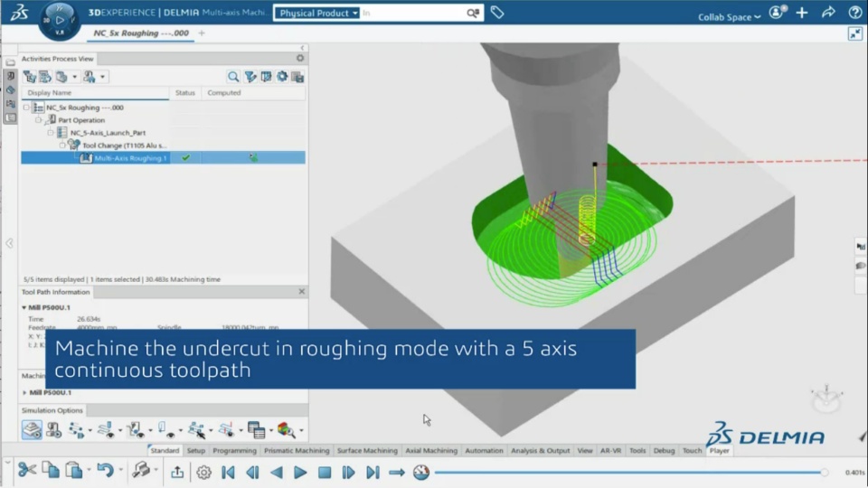The image size is (868, 488).
Task: Expand Mill P500U.1 under Machine section
Action: pos(24,392)
